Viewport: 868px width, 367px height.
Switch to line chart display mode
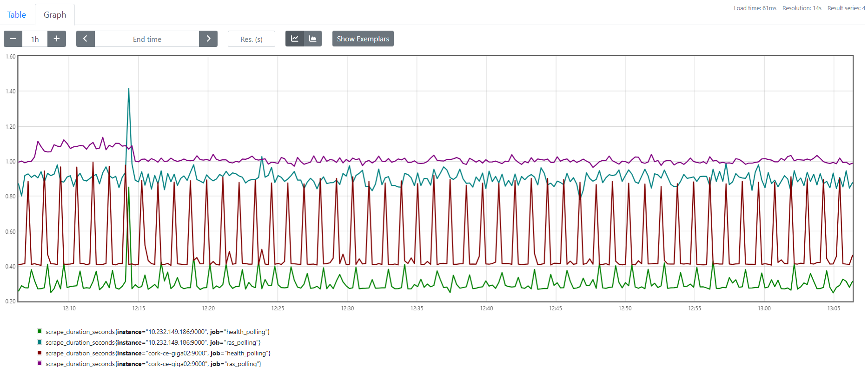[x=294, y=39]
